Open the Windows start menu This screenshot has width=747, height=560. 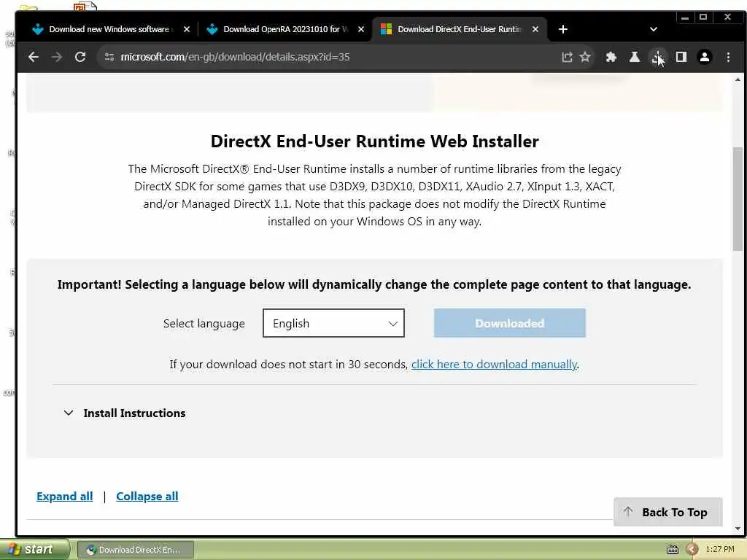pos(34,550)
